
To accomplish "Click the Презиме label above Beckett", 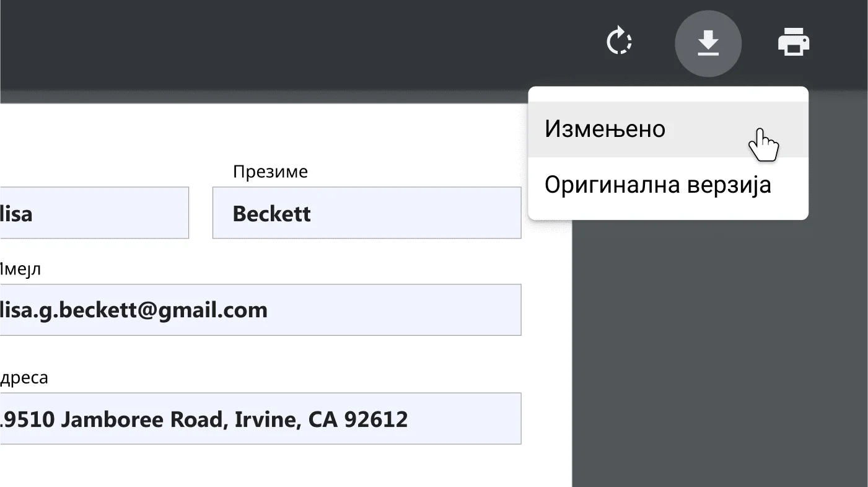I will tap(270, 171).
